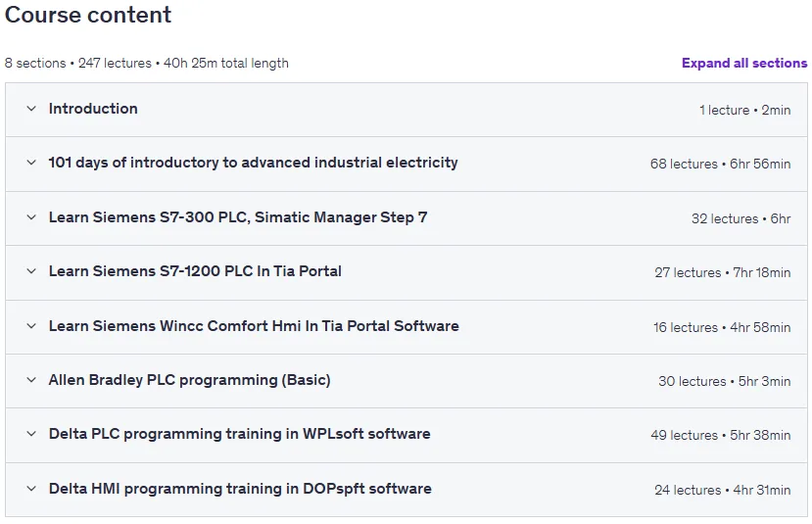This screenshot has height=524, width=812.
Task: Expand chevron beside Siemens S7-300 PLC section
Action: point(31,217)
